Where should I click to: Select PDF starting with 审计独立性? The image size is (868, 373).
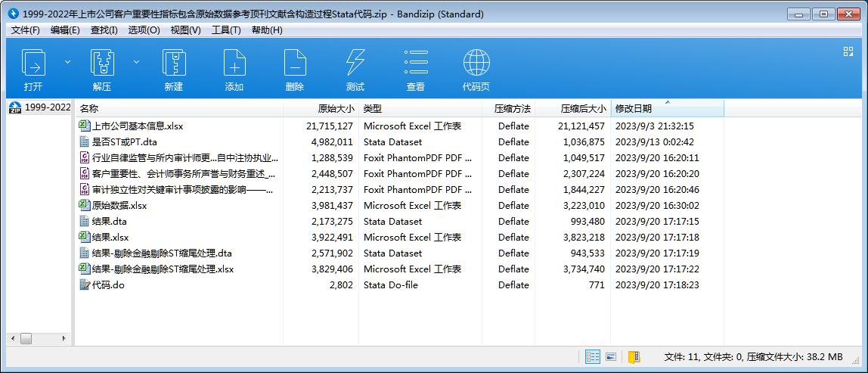[x=183, y=190]
